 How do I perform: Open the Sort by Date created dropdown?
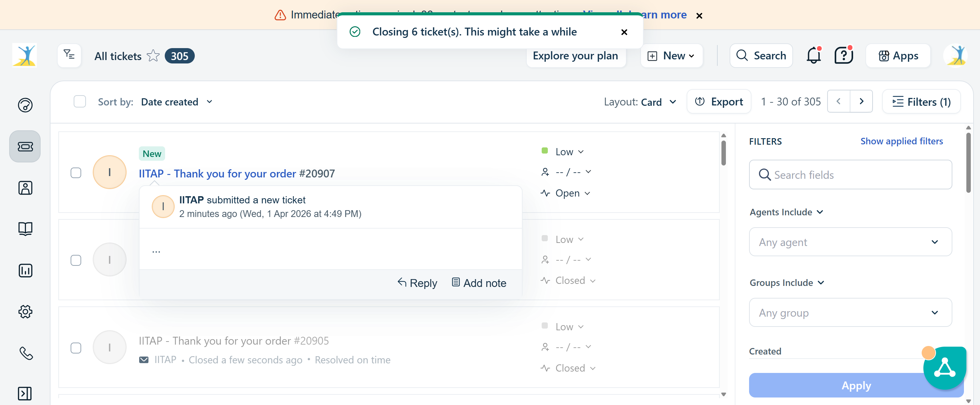(x=176, y=102)
